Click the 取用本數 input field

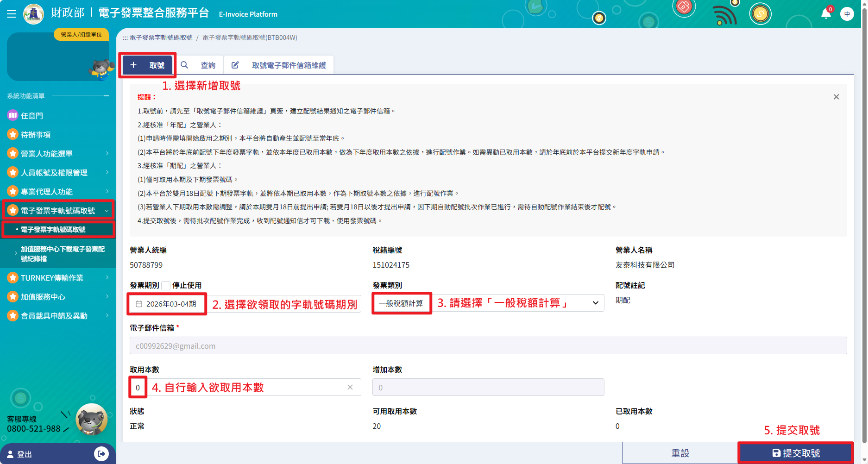(x=241, y=387)
